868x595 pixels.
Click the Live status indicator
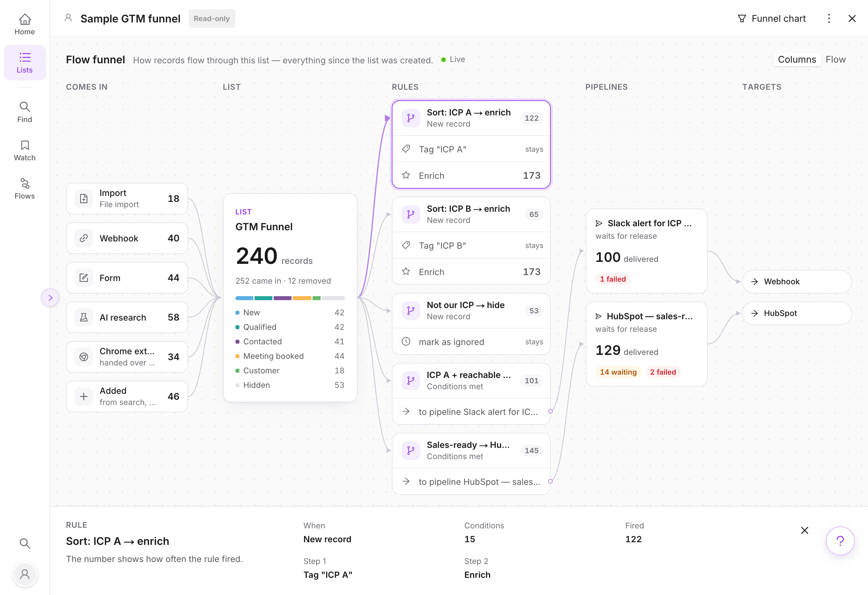click(453, 59)
